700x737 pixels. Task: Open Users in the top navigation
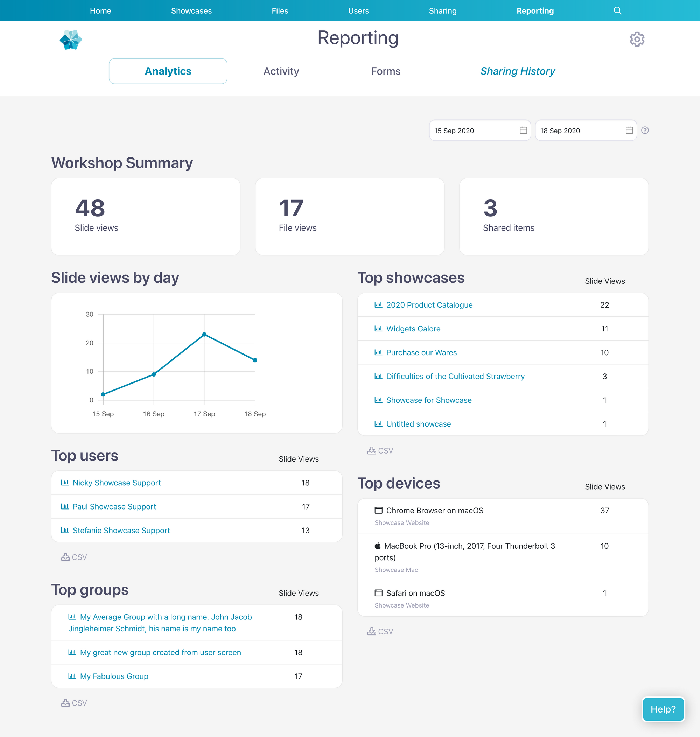coord(358,11)
